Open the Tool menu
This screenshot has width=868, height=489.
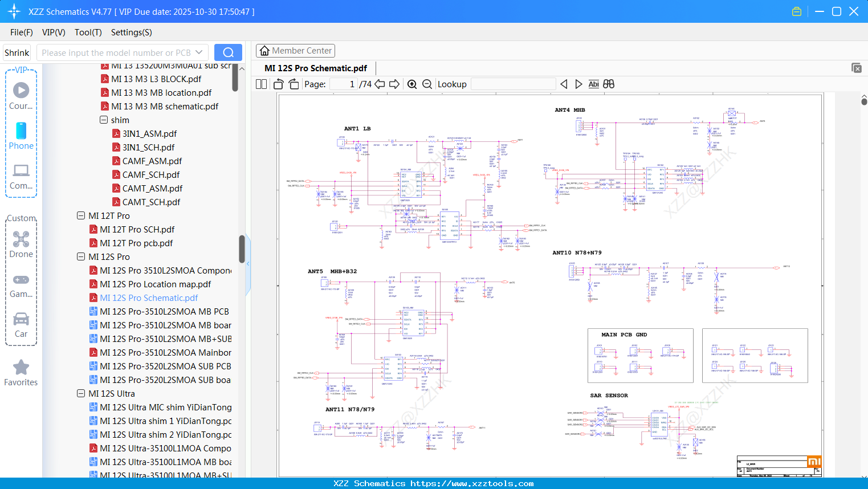pyautogui.click(x=88, y=32)
